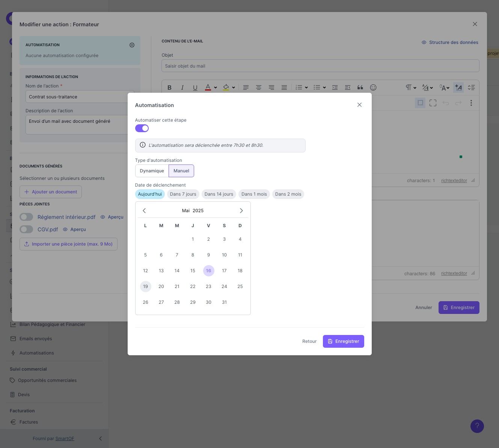Choose the Aujourd'hui date shortcut
499x448 pixels.
point(150,194)
